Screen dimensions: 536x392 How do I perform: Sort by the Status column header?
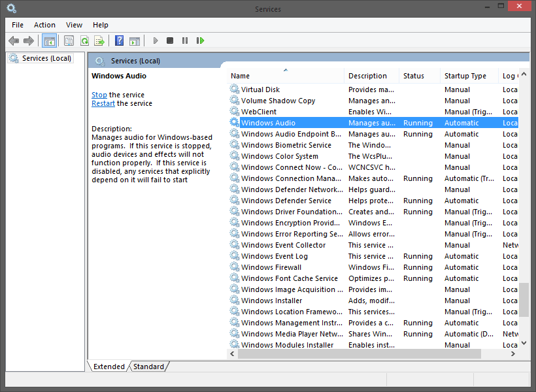420,76
